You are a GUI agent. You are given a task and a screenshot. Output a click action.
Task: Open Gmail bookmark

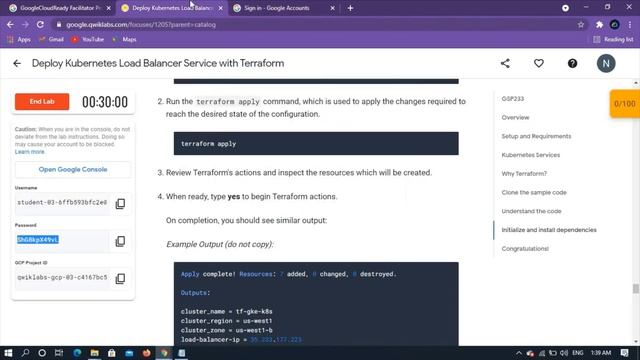tap(51, 39)
